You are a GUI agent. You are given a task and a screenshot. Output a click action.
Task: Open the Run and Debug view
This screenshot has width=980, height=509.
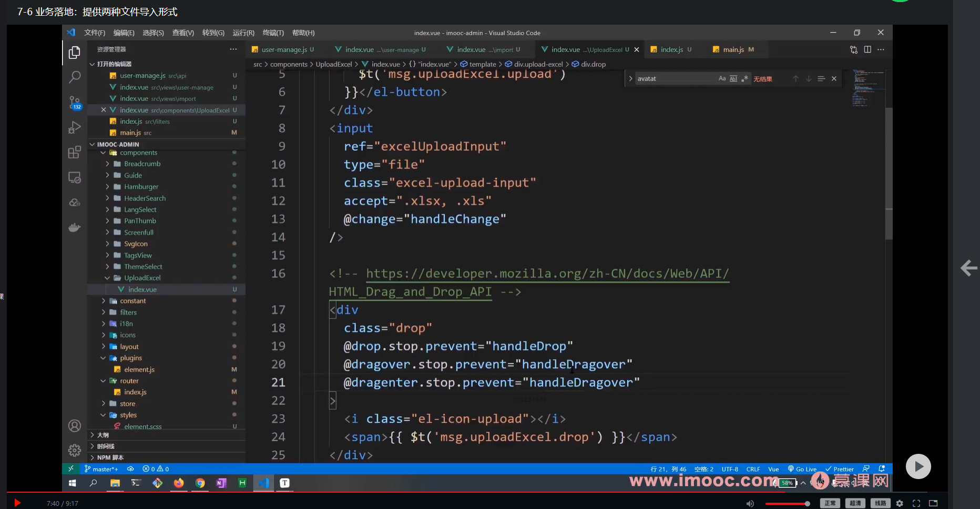coord(75,127)
